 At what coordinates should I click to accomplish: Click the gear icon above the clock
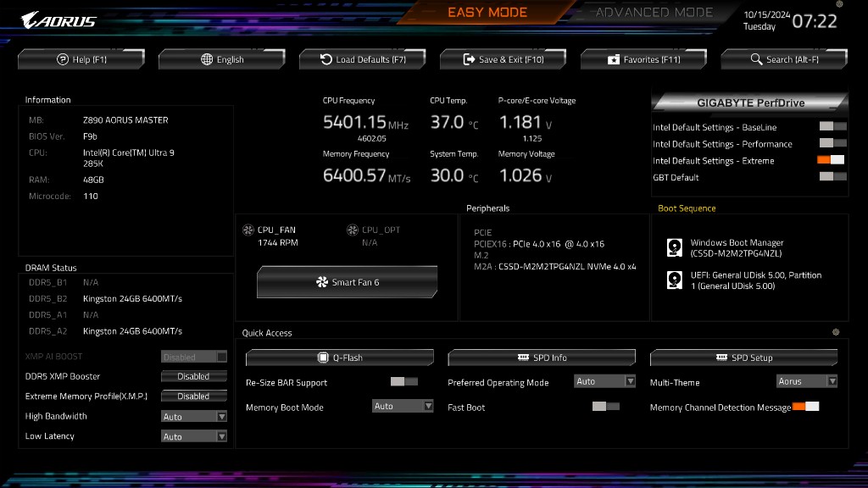(x=839, y=4)
